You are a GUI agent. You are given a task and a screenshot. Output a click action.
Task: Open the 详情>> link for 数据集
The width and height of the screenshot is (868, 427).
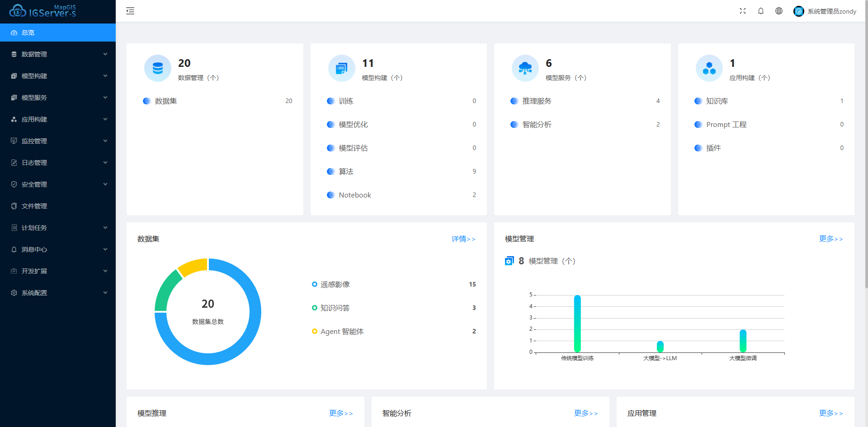pyautogui.click(x=463, y=239)
